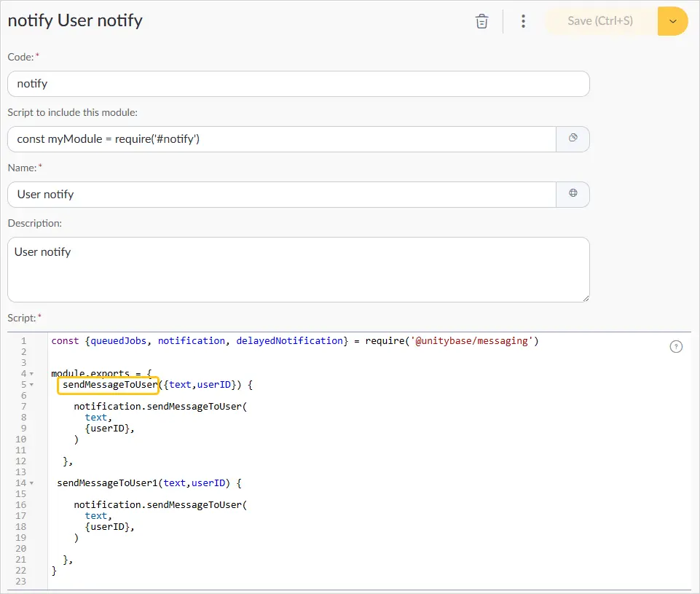Click inside the Description text area
The image size is (700, 594).
click(298, 270)
